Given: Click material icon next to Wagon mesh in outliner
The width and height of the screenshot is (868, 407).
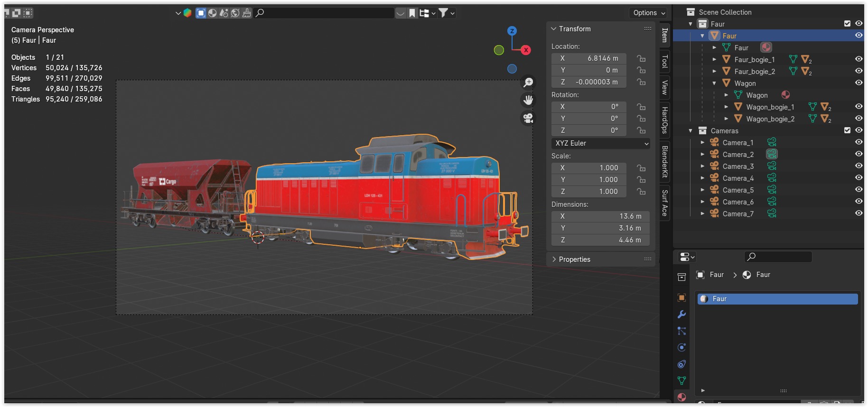Looking at the screenshot, I should coord(785,95).
